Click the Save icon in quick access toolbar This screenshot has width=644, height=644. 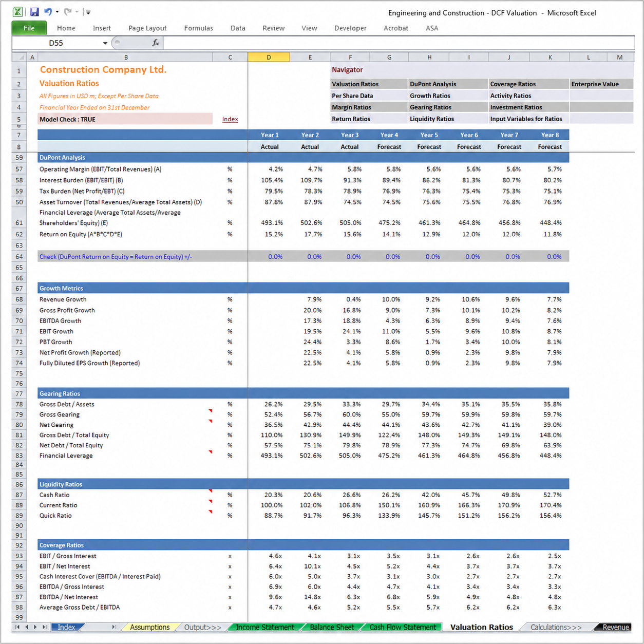click(34, 12)
